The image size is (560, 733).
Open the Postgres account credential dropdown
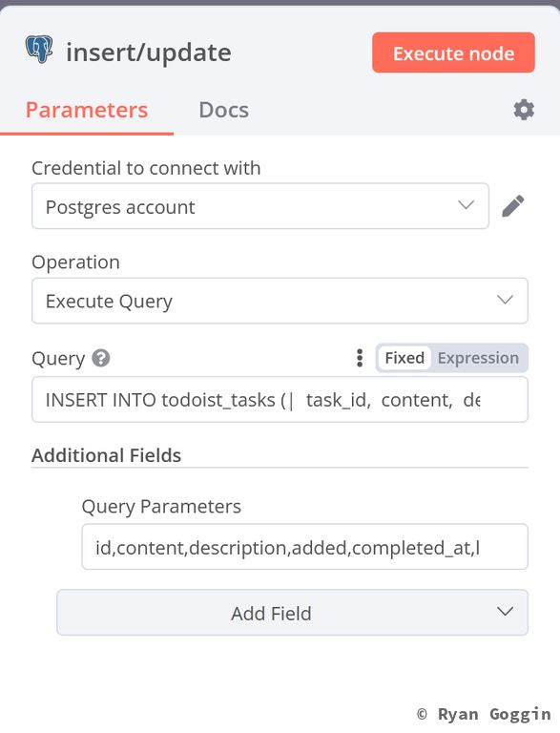point(260,206)
